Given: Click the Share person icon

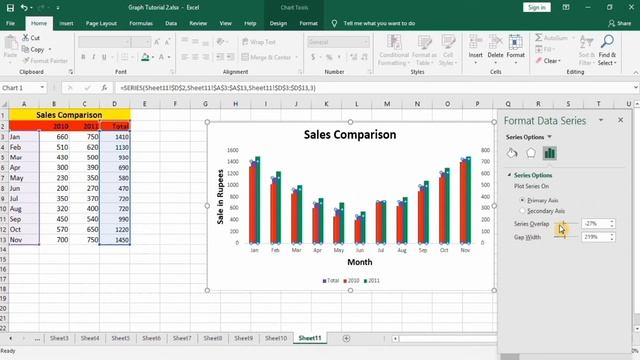Looking at the screenshot, I should click(x=611, y=24).
